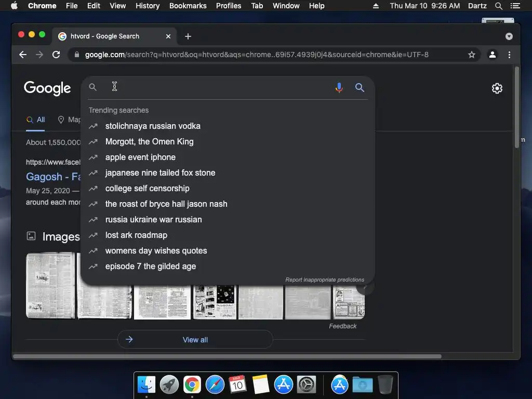Open the Gagosh result link

click(x=54, y=177)
